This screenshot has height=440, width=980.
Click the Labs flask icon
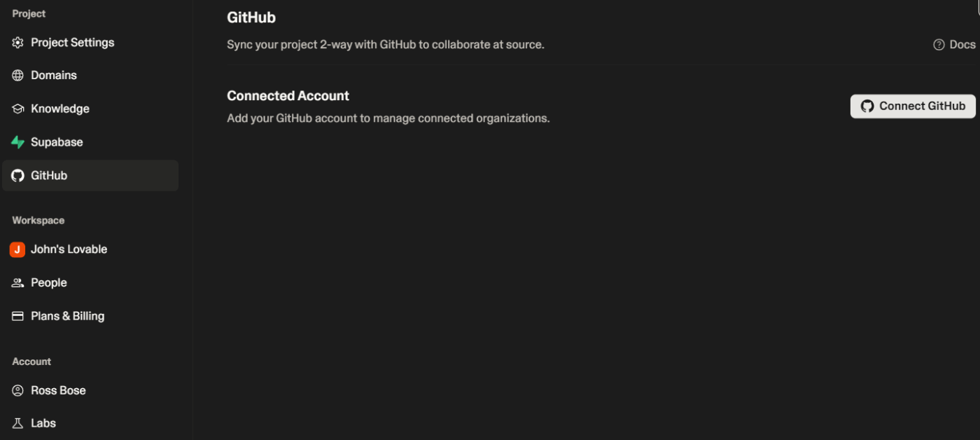[x=17, y=422]
